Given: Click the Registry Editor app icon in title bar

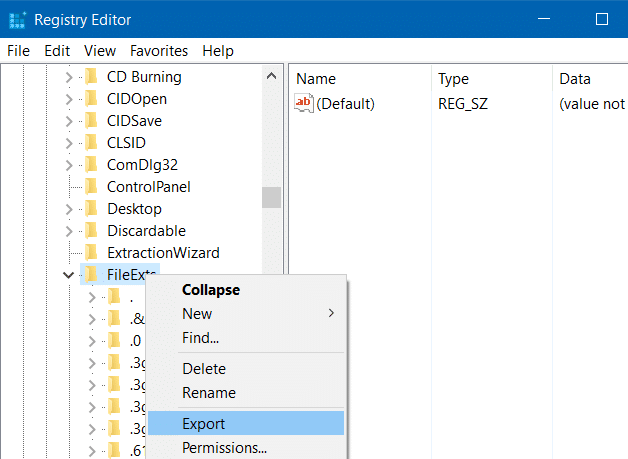Looking at the screenshot, I should click(x=17, y=20).
